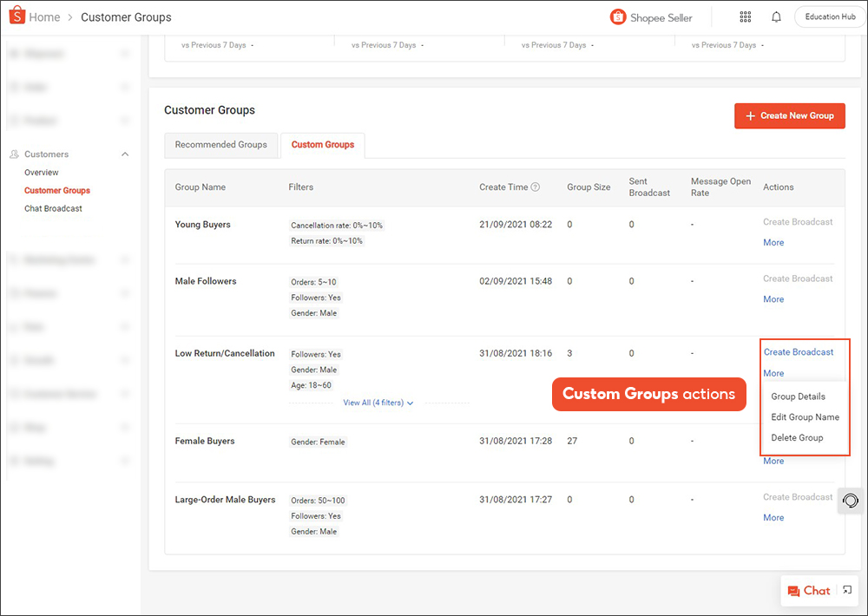Click the Shopee logo icon at top left
The image size is (868, 616).
(x=16, y=16)
